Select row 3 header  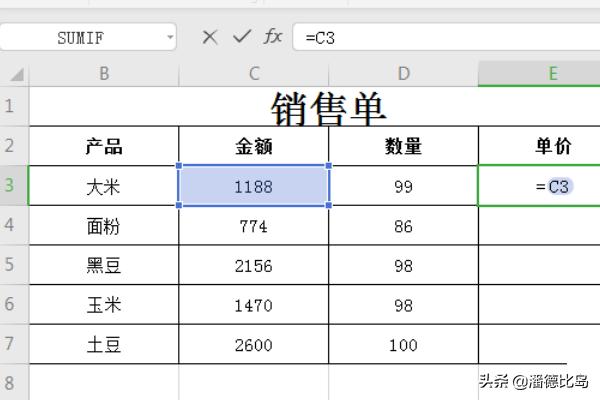14,185
